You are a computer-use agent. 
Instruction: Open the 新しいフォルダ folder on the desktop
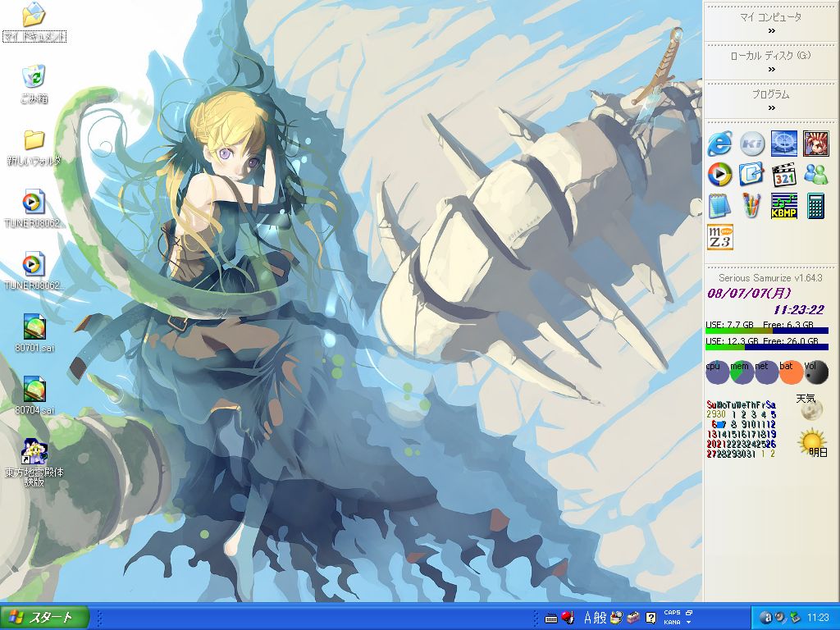point(34,139)
